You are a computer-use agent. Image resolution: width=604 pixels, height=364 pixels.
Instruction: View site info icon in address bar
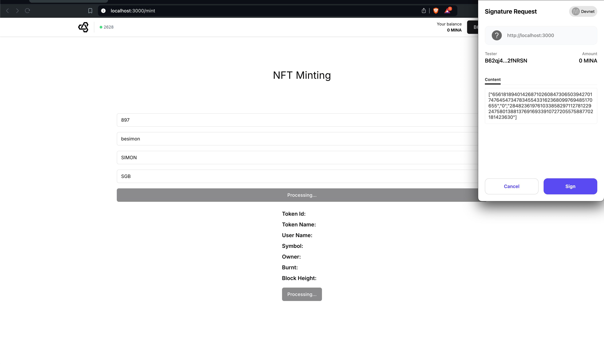104,11
